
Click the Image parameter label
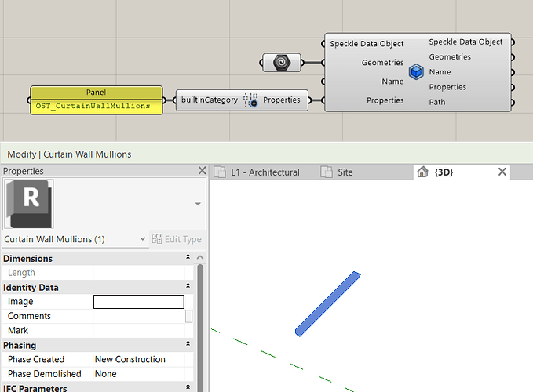(20, 302)
